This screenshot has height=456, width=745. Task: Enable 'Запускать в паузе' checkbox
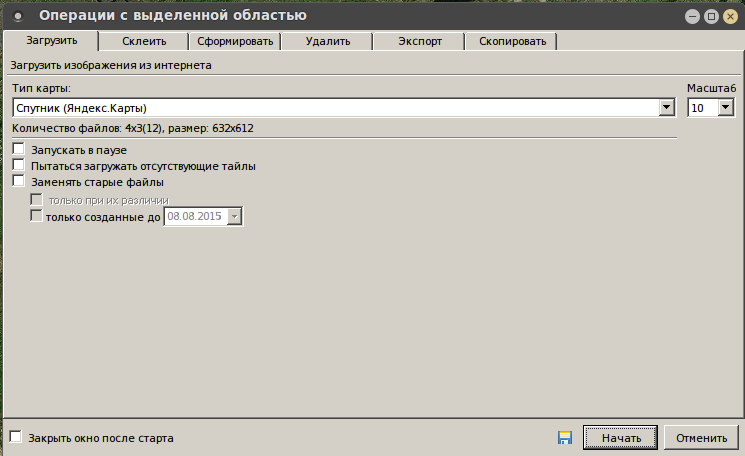[19, 149]
